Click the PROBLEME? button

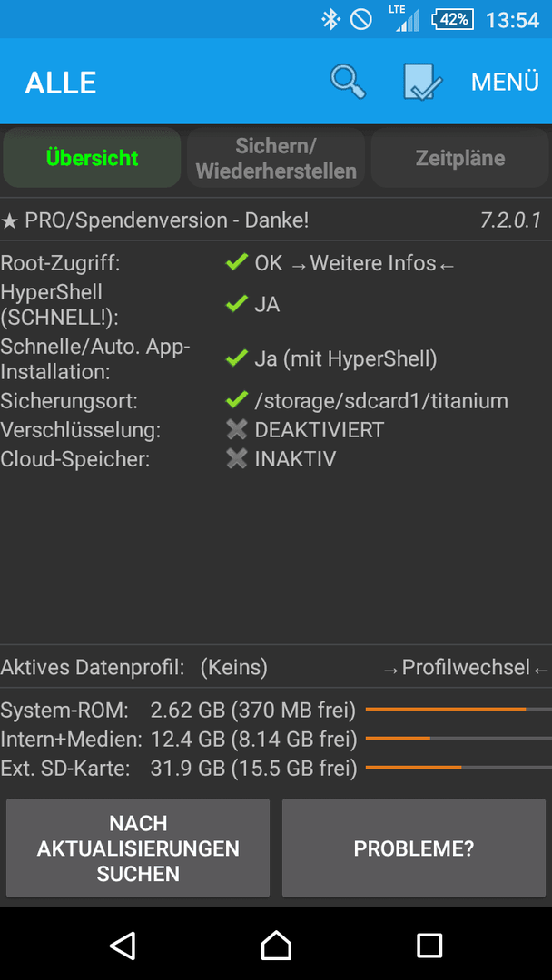pos(414,848)
